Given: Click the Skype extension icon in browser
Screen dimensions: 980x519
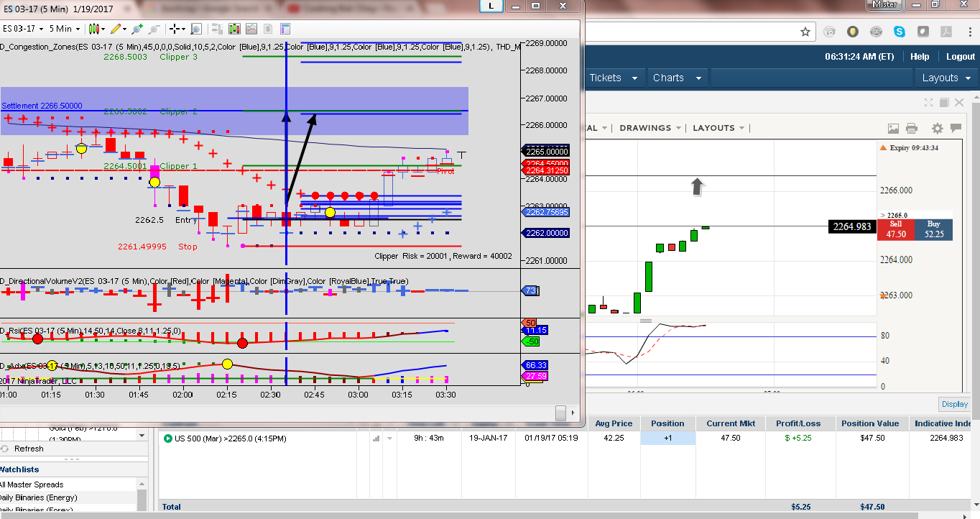Looking at the screenshot, I should pos(900,32).
